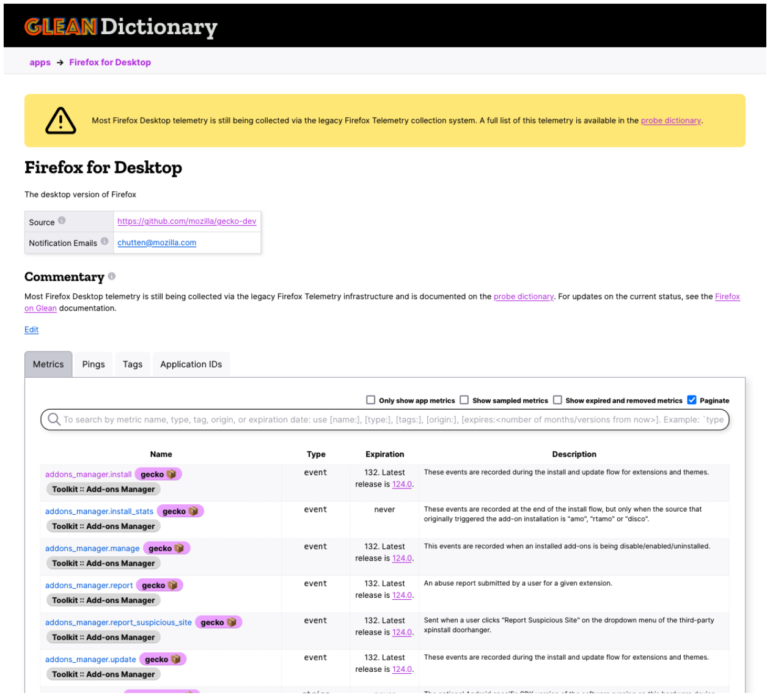Switch to the Application IDs tab
Screen dimensions: 770x700
click(x=191, y=364)
